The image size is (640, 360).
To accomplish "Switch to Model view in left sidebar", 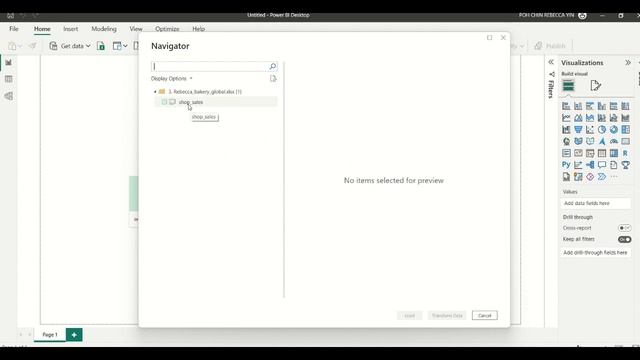I will pos(9,96).
